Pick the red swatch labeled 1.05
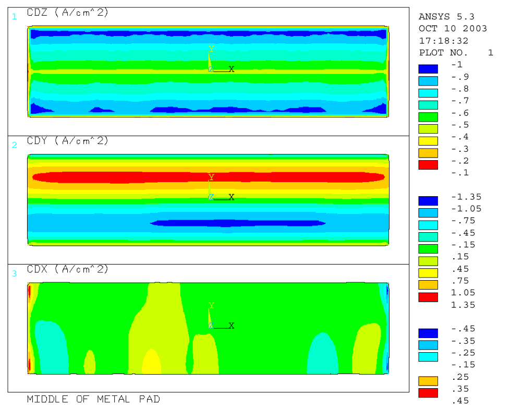 (x=428, y=297)
